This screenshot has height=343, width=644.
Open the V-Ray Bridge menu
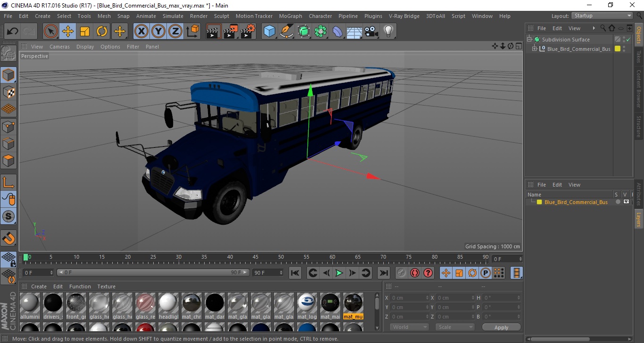coord(404,16)
